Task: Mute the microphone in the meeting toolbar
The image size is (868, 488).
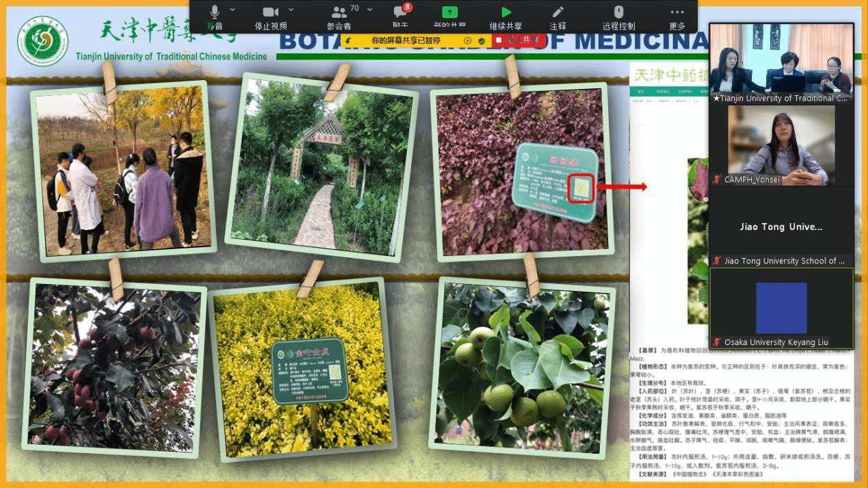Action: pyautogui.click(x=215, y=12)
